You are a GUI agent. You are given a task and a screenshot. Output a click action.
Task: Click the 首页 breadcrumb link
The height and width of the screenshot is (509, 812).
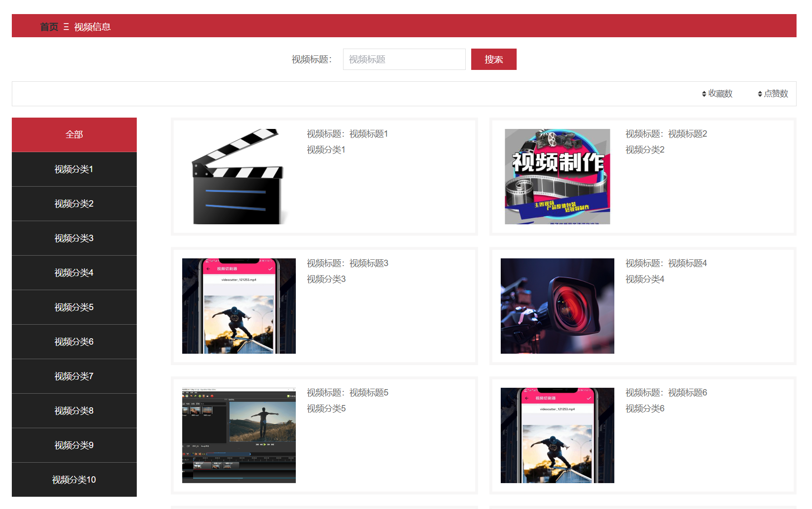coord(49,27)
